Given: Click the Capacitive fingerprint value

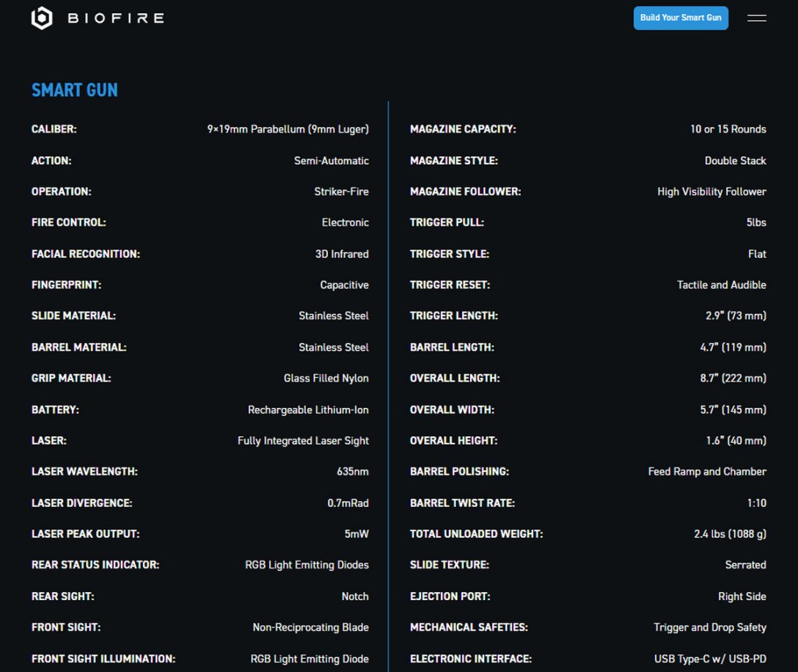Looking at the screenshot, I should pyautogui.click(x=344, y=285).
